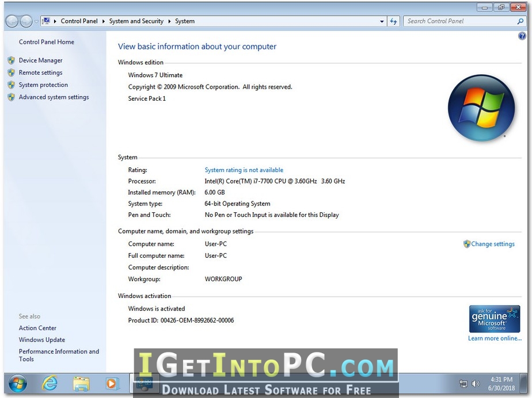
Task: Open Windows Update under See also
Action: click(42, 340)
